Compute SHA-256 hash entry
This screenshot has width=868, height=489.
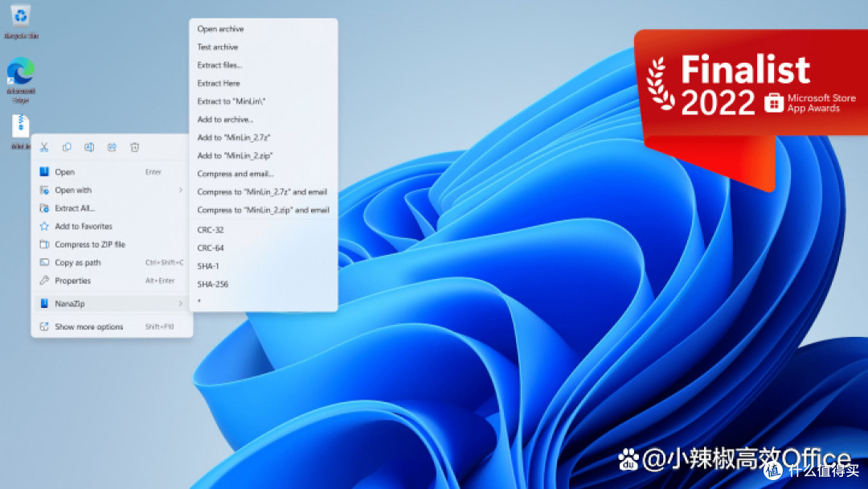(264, 284)
